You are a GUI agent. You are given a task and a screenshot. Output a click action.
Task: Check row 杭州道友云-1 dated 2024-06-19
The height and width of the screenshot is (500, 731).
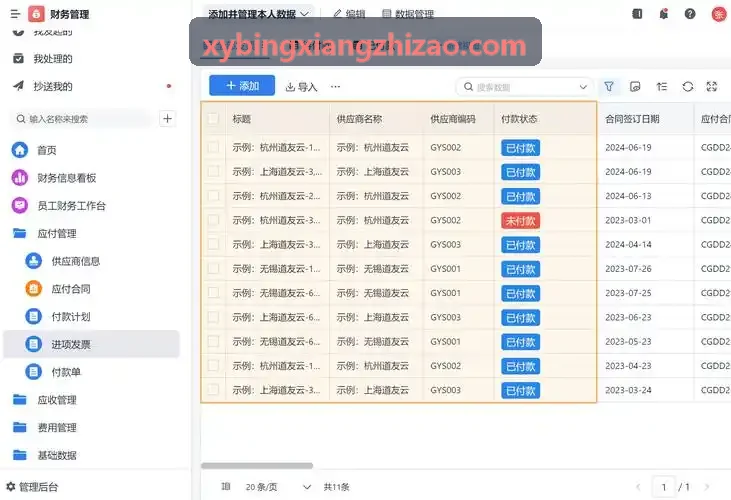(213, 147)
